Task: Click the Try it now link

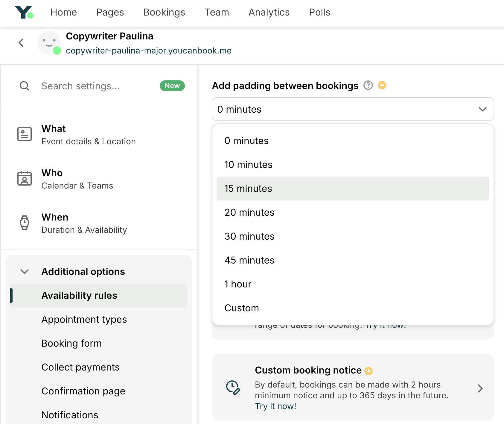Action: point(275,406)
